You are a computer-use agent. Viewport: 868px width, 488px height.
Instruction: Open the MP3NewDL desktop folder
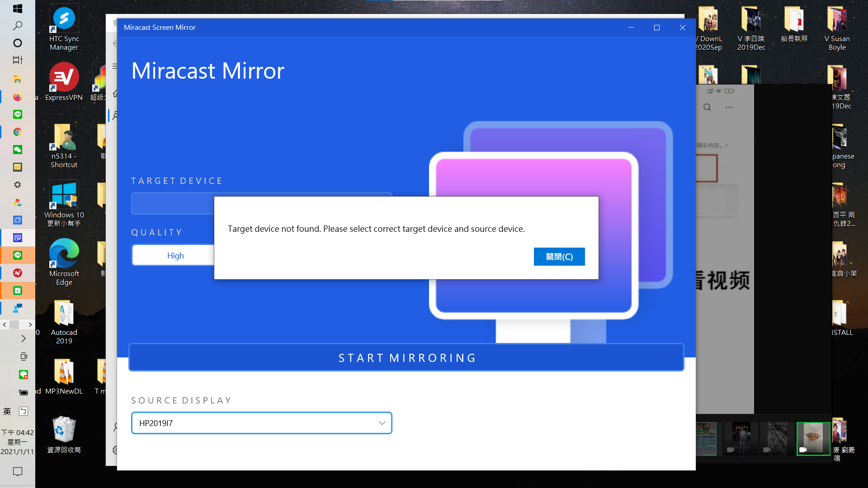coord(64,376)
